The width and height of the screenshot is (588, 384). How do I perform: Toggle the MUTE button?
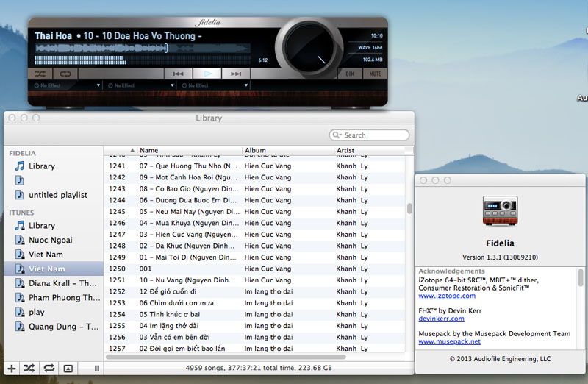(x=375, y=74)
